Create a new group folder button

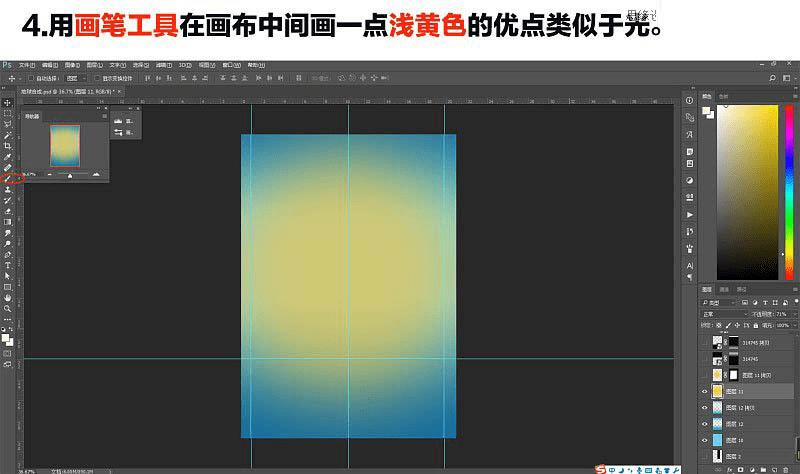pos(763,469)
